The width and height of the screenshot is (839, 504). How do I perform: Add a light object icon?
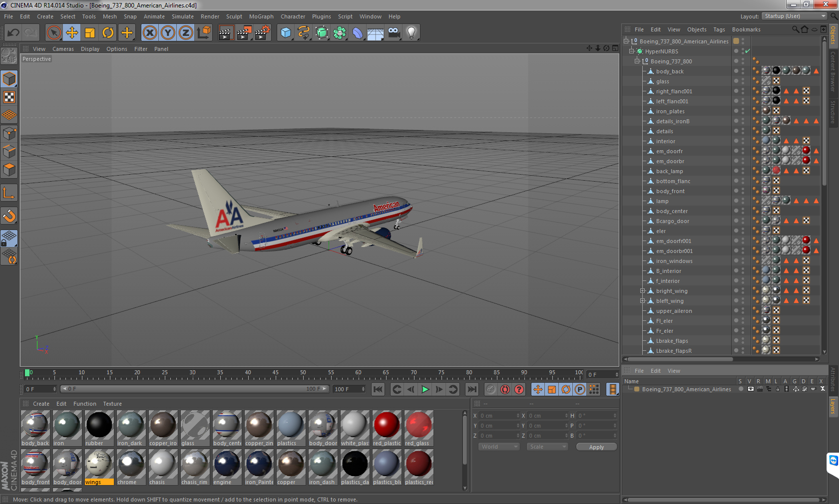[x=412, y=33]
